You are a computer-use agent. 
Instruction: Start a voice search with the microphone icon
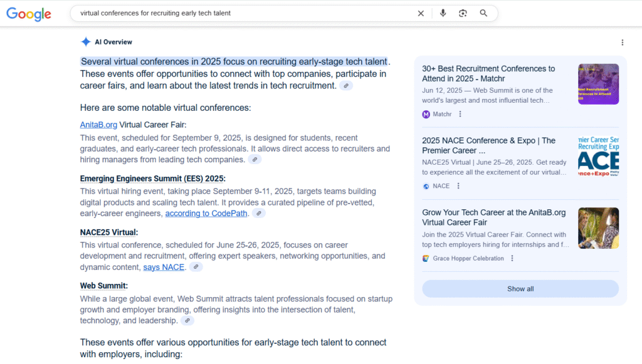pos(443,13)
